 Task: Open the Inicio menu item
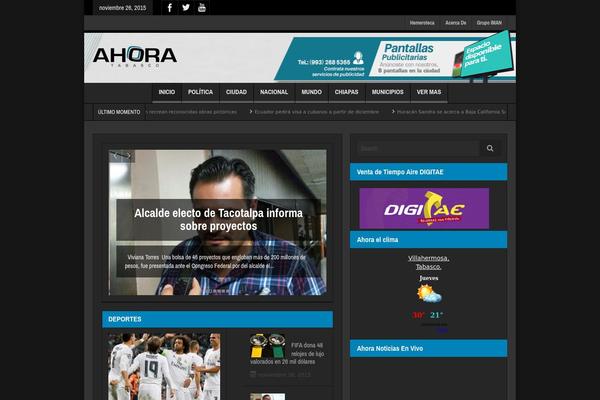pos(167,92)
